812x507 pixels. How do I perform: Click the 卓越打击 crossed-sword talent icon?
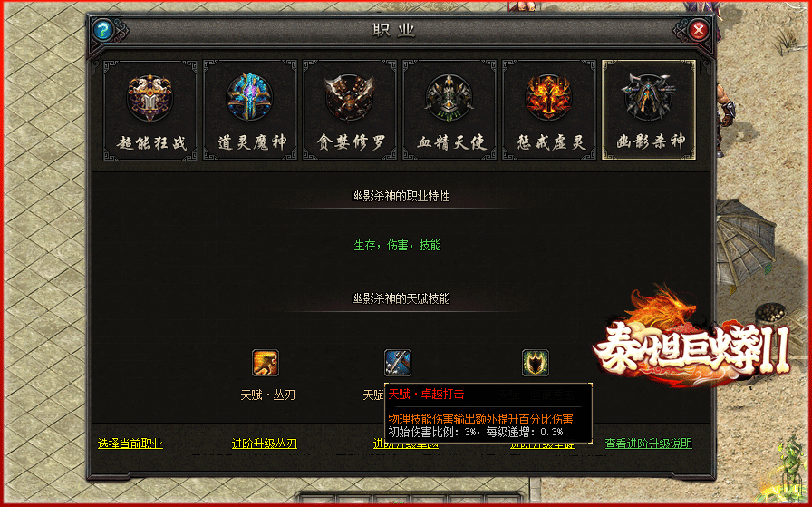tap(398, 363)
